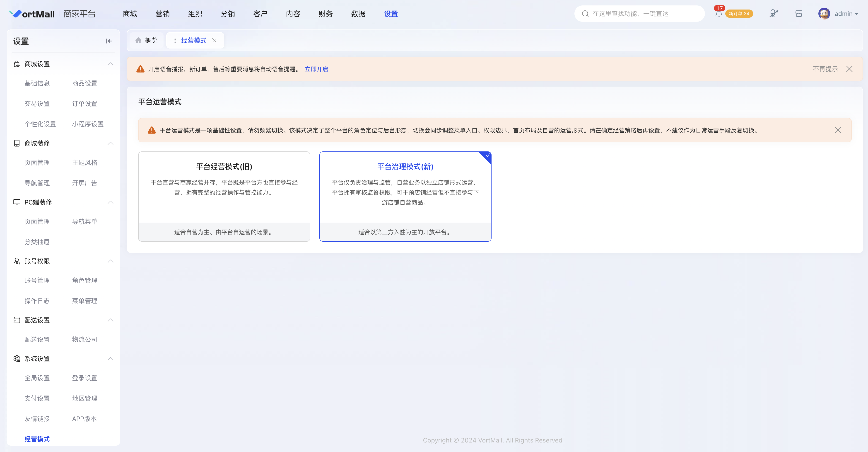The height and width of the screenshot is (452, 868).
Task: Collapse the 商城装修 group chevron
Action: coord(110,143)
